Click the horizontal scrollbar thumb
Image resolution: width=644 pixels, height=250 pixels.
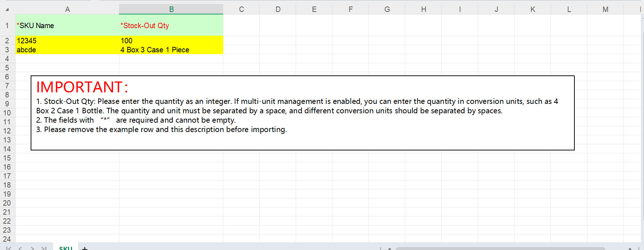(500, 248)
